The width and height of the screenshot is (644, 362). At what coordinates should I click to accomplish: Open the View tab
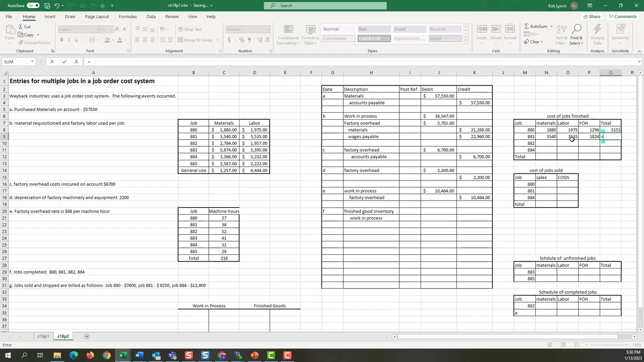point(193,17)
